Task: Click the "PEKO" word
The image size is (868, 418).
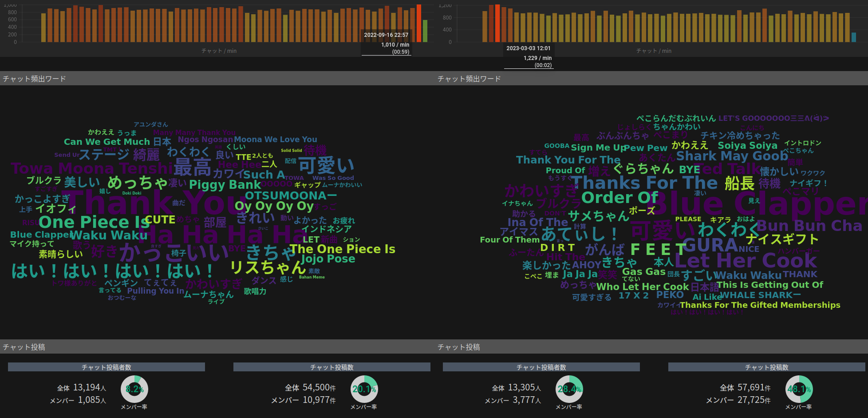Action: 670,295
